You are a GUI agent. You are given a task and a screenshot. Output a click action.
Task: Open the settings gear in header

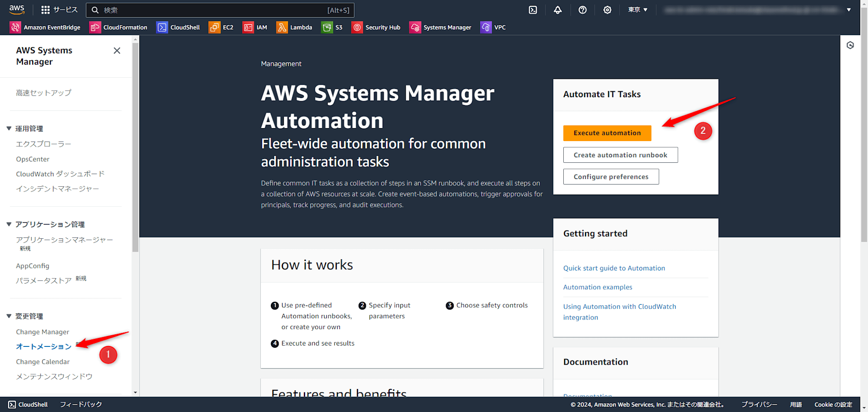tap(607, 10)
